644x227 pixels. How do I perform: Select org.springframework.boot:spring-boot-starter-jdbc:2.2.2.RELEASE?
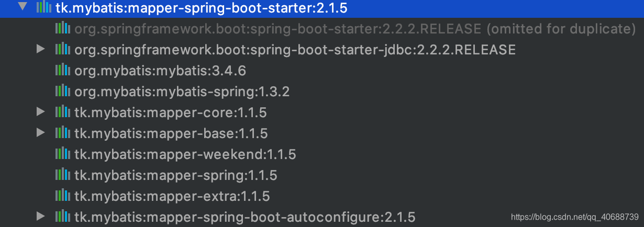[x=295, y=50]
